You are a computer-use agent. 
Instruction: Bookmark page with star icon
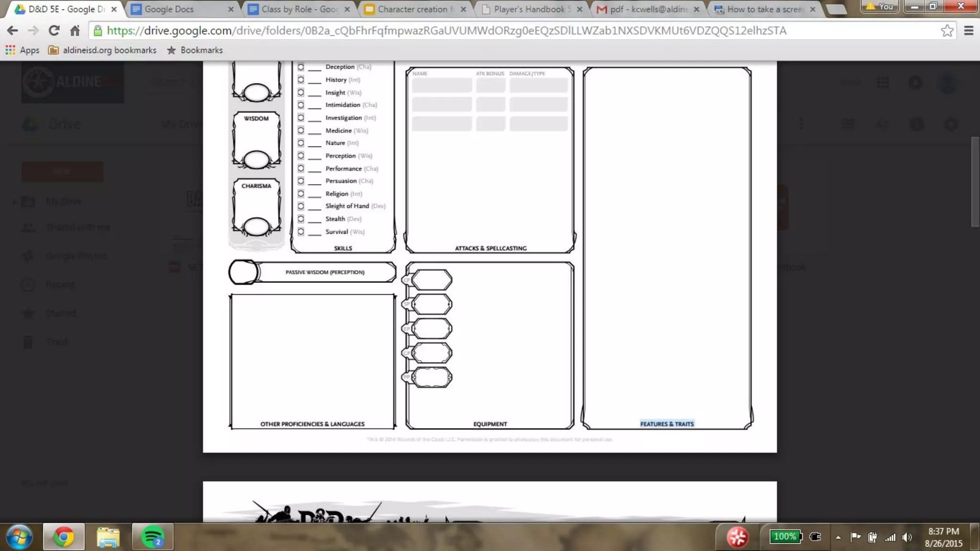tap(947, 31)
